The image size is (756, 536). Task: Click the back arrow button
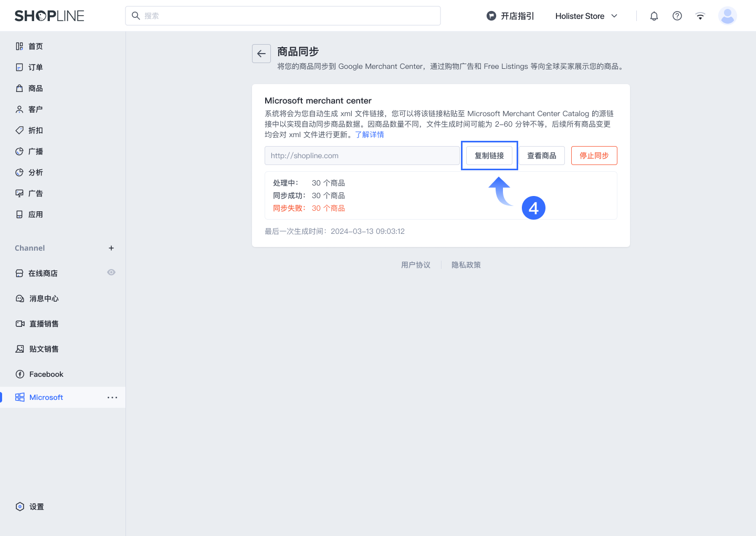click(x=261, y=54)
